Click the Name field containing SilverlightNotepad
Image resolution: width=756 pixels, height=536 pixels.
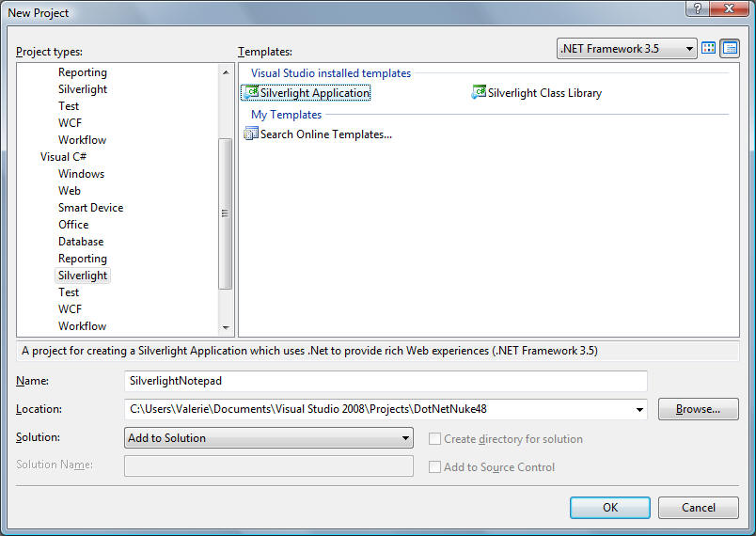pos(386,381)
